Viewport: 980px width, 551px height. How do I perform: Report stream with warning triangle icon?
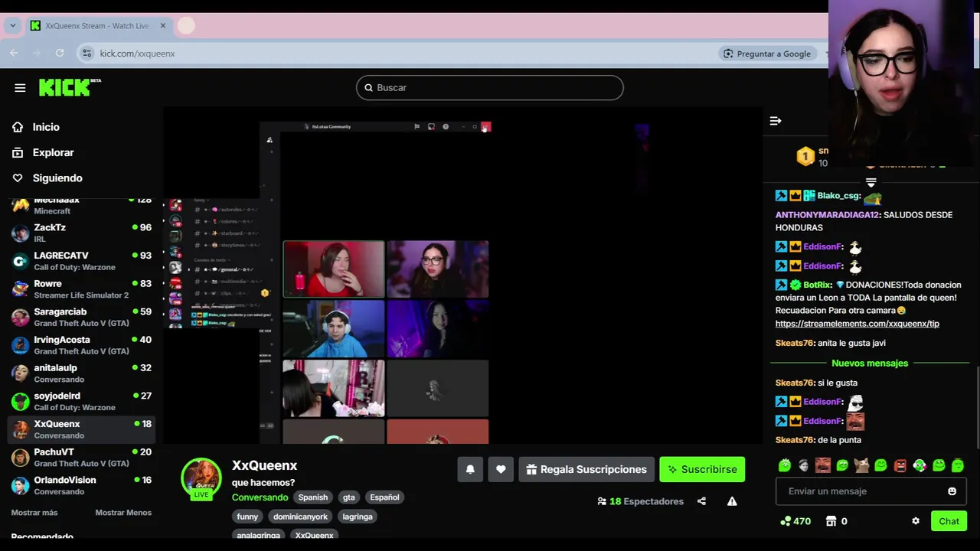point(732,501)
